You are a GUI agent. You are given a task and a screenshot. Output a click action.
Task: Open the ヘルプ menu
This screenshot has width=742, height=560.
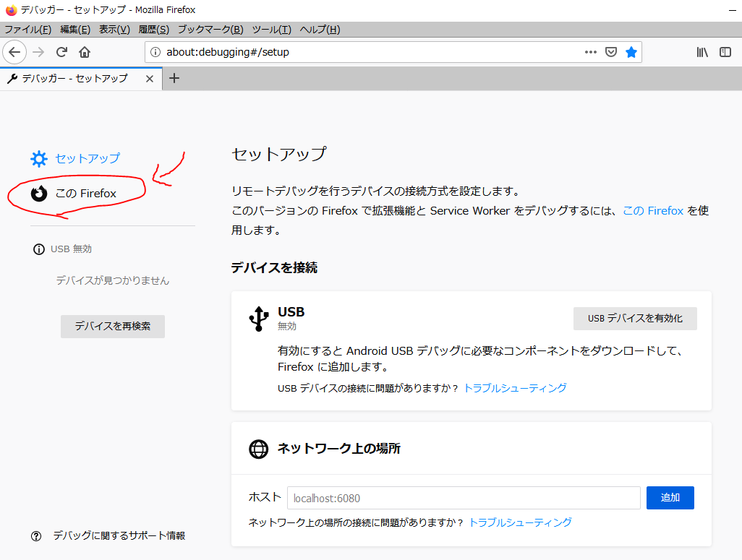pyautogui.click(x=320, y=30)
